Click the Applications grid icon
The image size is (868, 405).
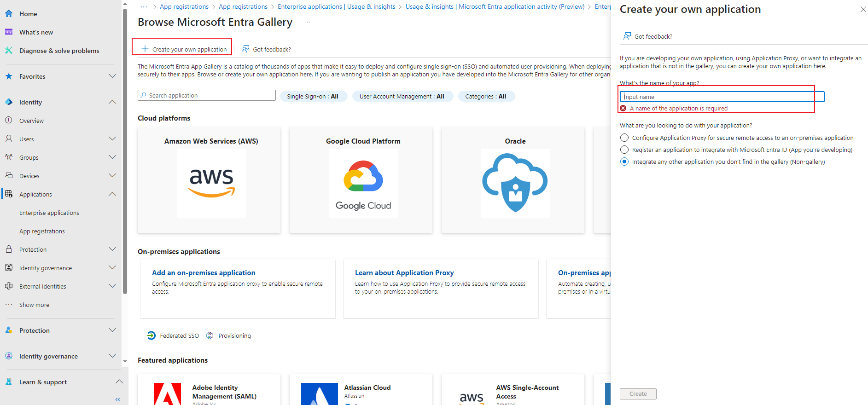[x=9, y=194]
